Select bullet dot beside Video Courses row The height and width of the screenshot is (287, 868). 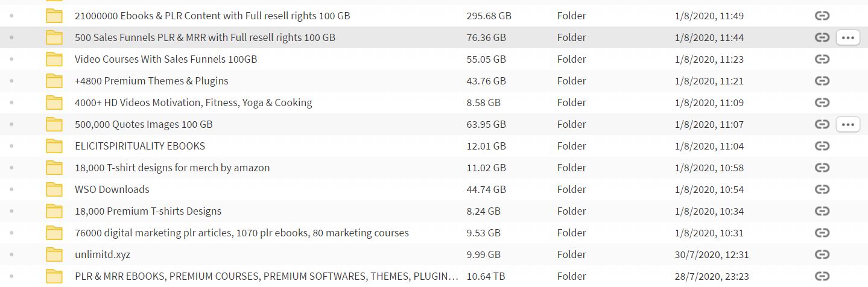(11, 59)
